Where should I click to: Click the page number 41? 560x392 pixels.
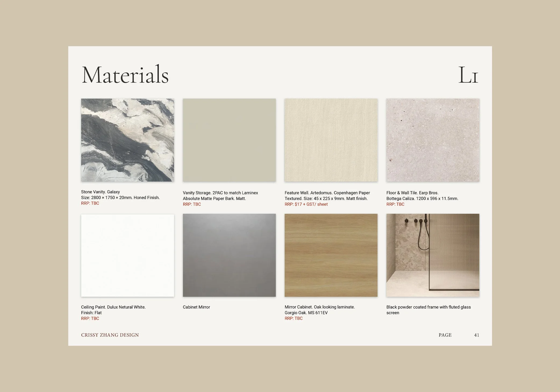(x=476, y=335)
